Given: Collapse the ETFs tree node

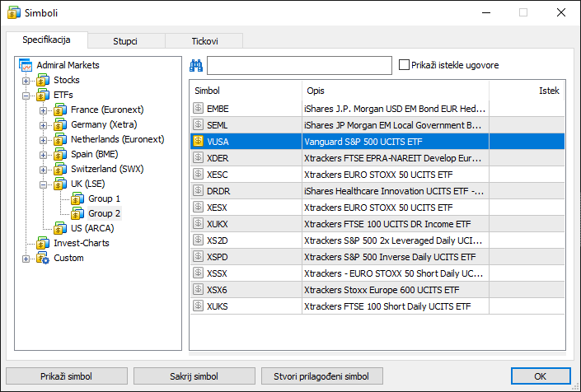Looking at the screenshot, I should (26, 96).
